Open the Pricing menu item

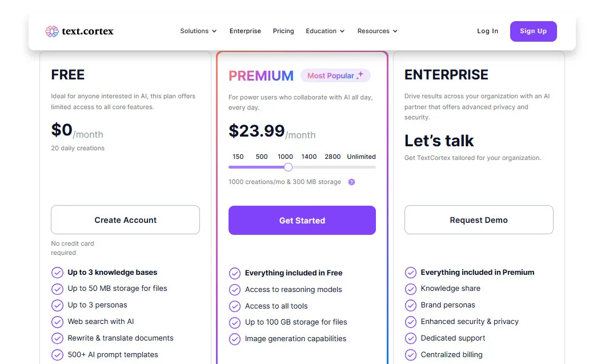click(283, 31)
